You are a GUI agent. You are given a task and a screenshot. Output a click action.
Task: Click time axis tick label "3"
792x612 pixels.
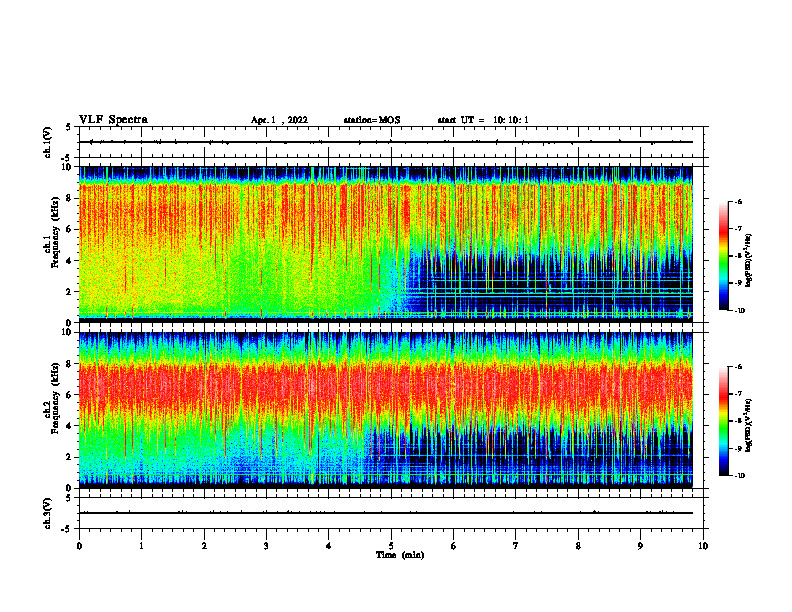click(266, 546)
